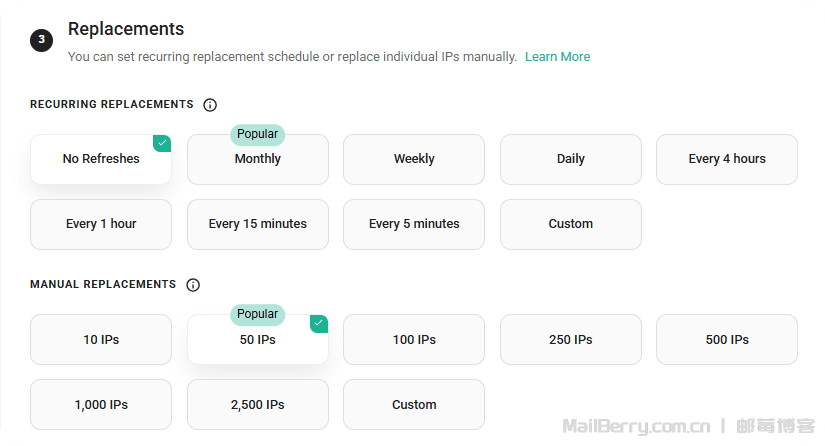
Task: Select 100 IPs manual replacements
Action: tap(414, 340)
